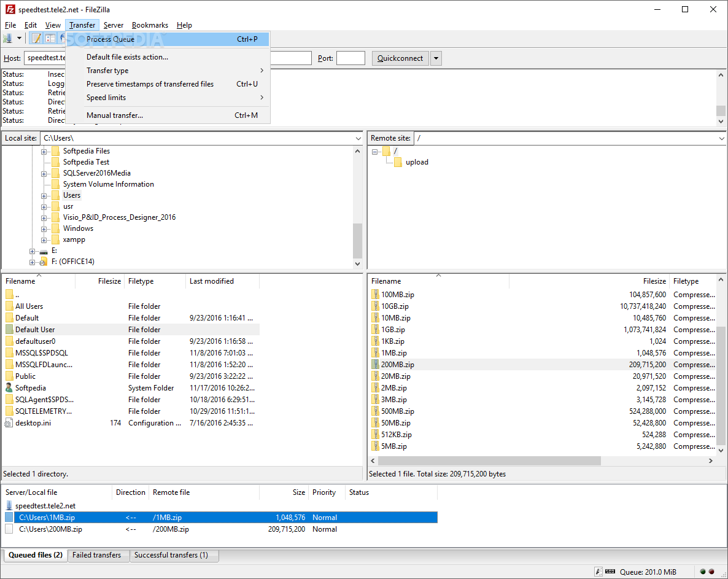
Task: Sort queue by Priority column header
Action: click(327, 492)
